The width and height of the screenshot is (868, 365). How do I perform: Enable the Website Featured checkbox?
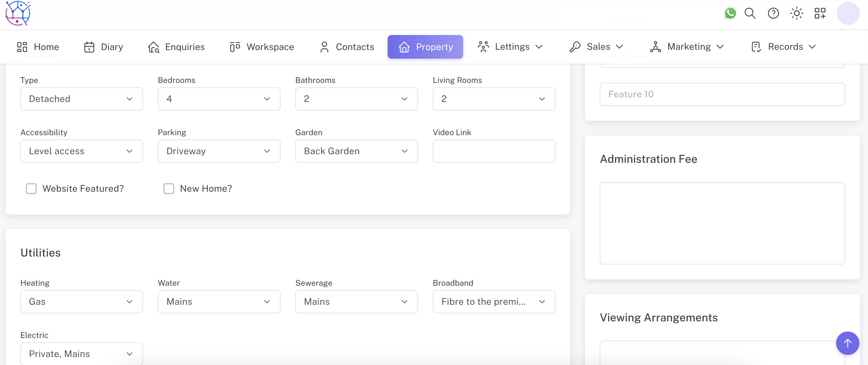point(31,189)
